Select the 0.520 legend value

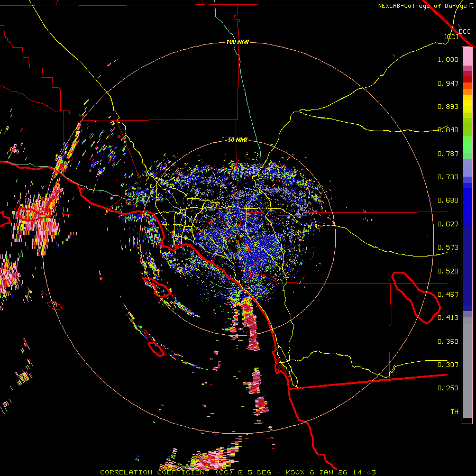448,271
